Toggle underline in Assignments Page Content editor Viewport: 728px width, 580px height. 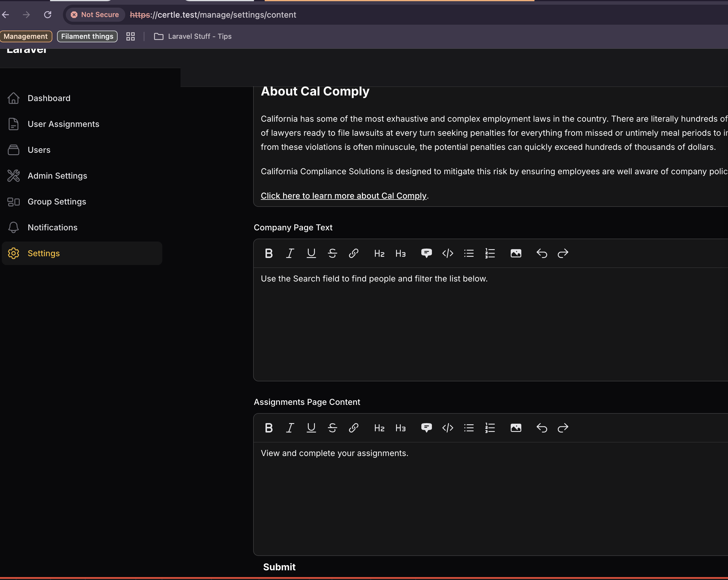(311, 428)
